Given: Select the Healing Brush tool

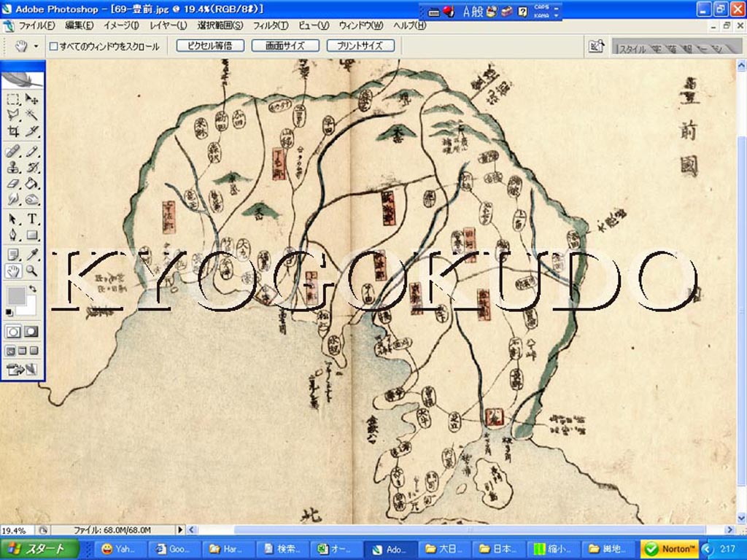Looking at the screenshot, I should [x=13, y=152].
